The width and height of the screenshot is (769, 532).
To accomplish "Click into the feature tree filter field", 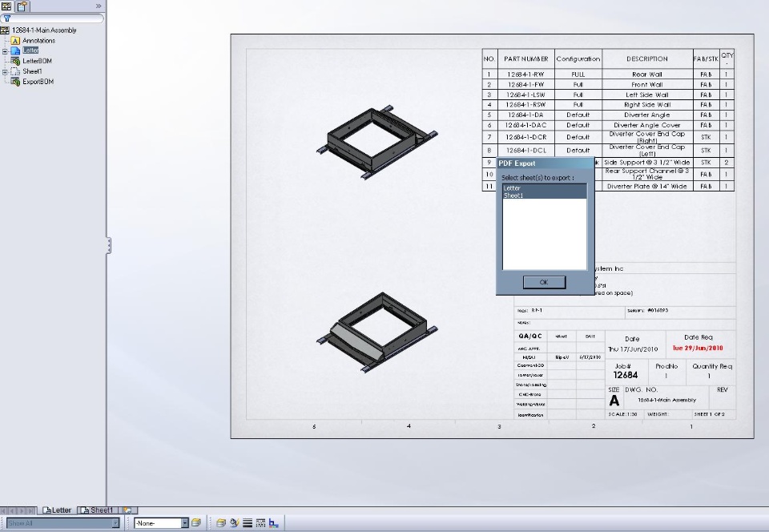I will 53,18.
